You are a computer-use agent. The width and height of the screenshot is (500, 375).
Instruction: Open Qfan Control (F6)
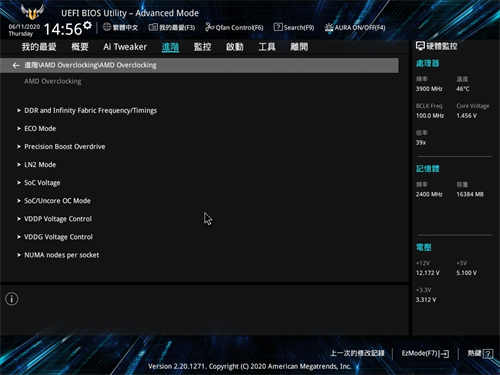[234, 27]
